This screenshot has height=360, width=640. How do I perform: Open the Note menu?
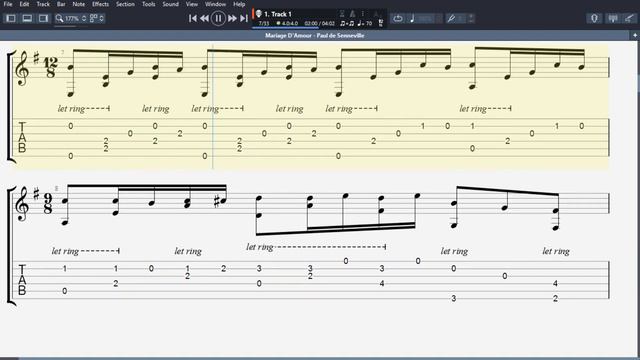79,4
